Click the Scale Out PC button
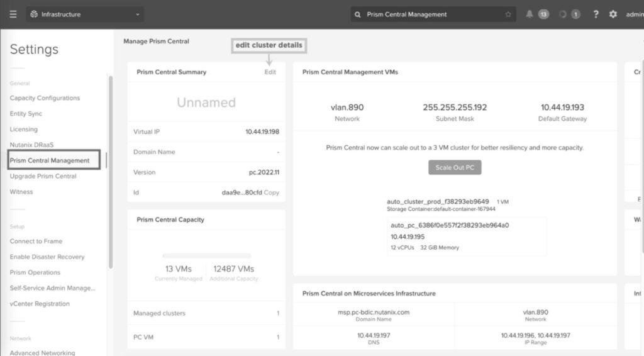The width and height of the screenshot is (644, 356). [x=455, y=167]
